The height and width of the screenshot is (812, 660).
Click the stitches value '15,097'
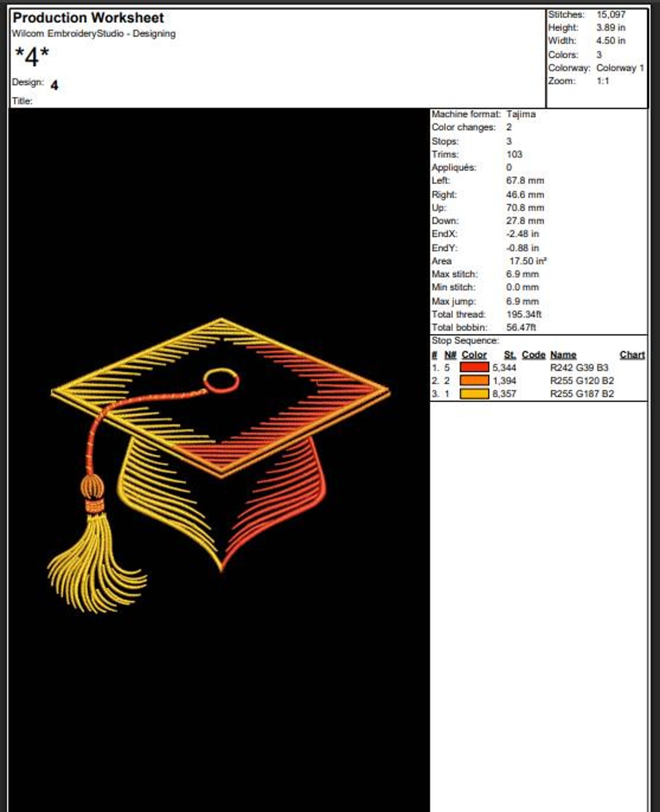click(x=611, y=15)
